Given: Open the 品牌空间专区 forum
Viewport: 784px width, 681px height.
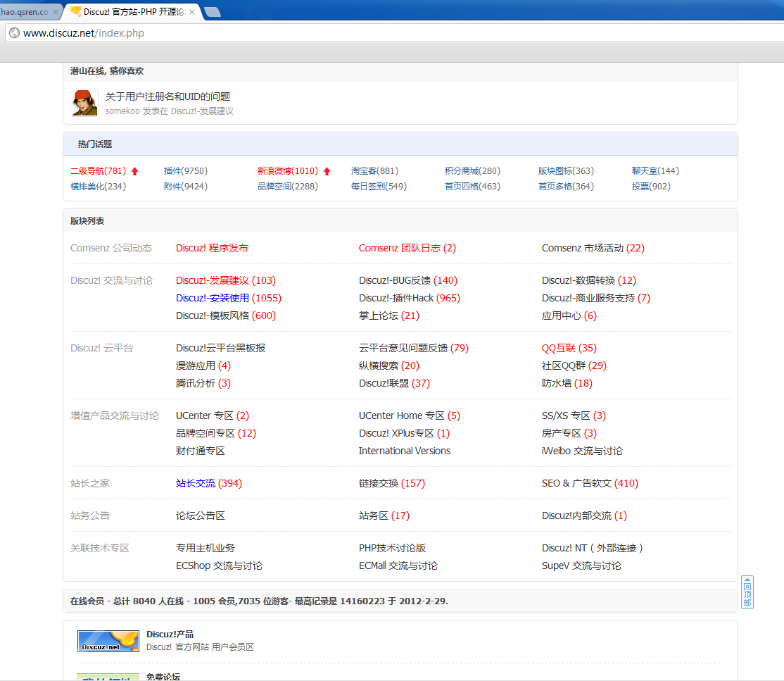Looking at the screenshot, I should click(205, 433).
